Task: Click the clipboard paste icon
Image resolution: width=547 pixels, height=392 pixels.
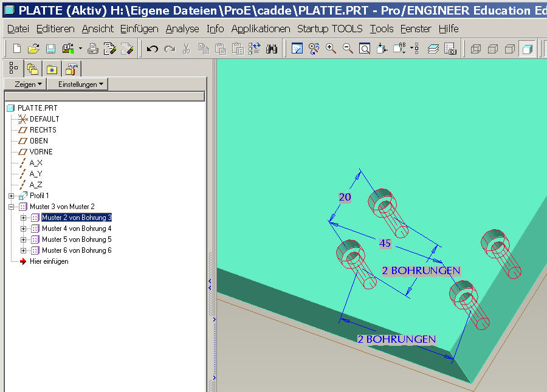Action: click(x=221, y=49)
